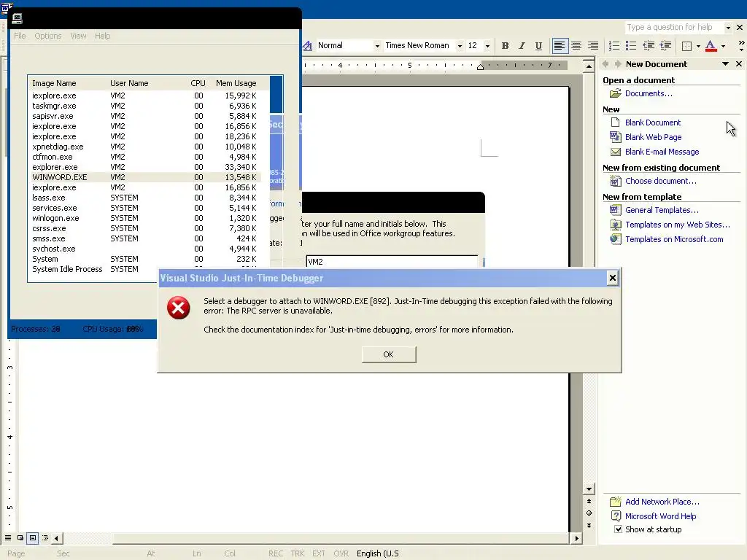Image resolution: width=747 pixels, height=560 pixels.
Task: Click the Choose document icon
Action: click(x=616, y=181)
